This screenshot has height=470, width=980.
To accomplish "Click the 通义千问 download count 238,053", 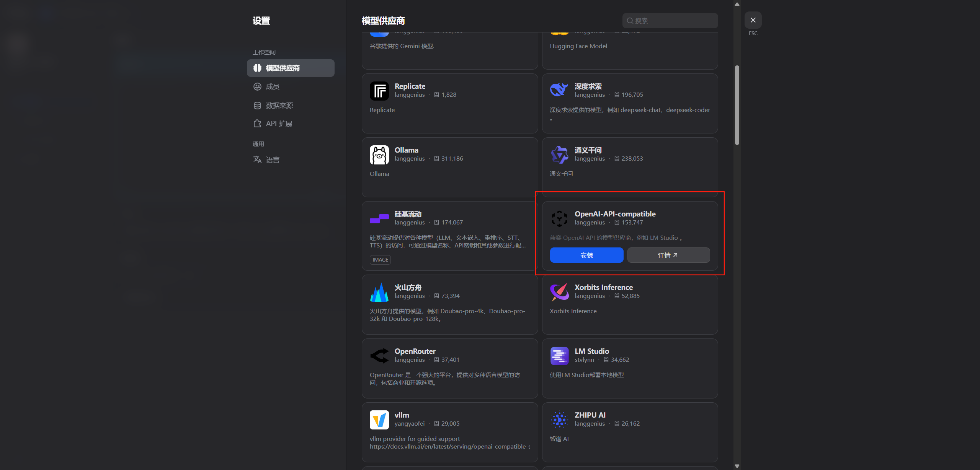I will 632,158.
